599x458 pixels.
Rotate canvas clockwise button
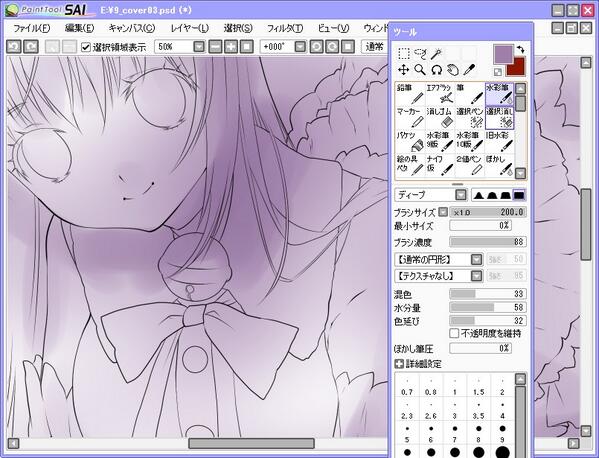pyautogui.click(x=332, y=47)
